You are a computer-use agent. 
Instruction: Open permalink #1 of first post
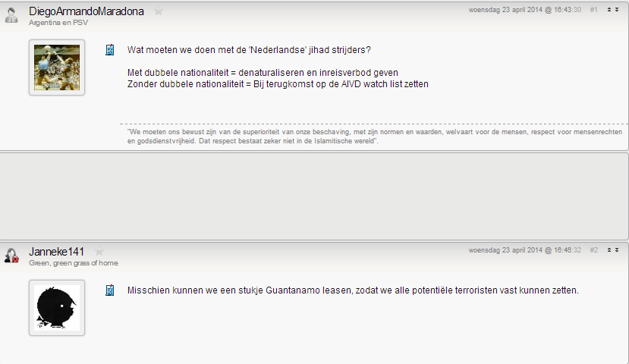pos(593,10)
